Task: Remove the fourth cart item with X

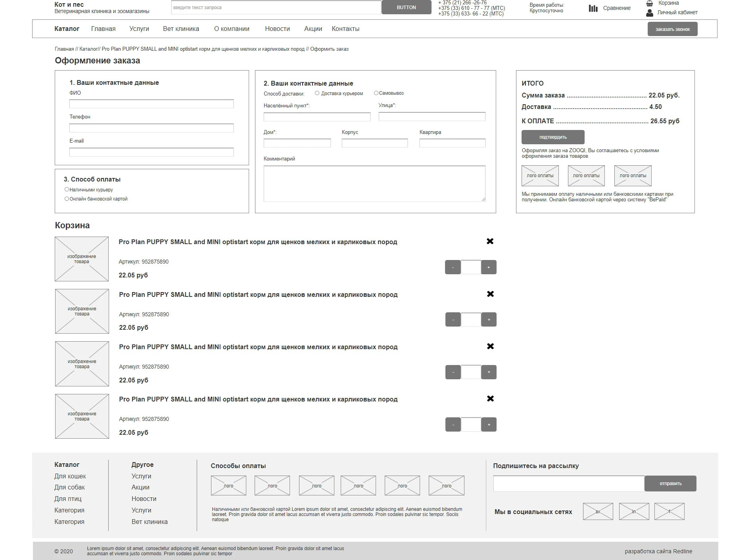Action: tap(490, 399)
